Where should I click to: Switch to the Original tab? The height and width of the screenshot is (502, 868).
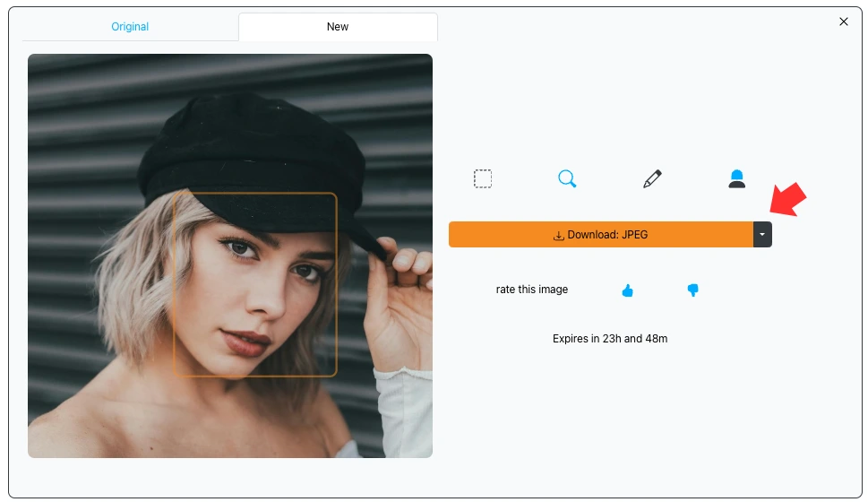[x=130, y=27]
